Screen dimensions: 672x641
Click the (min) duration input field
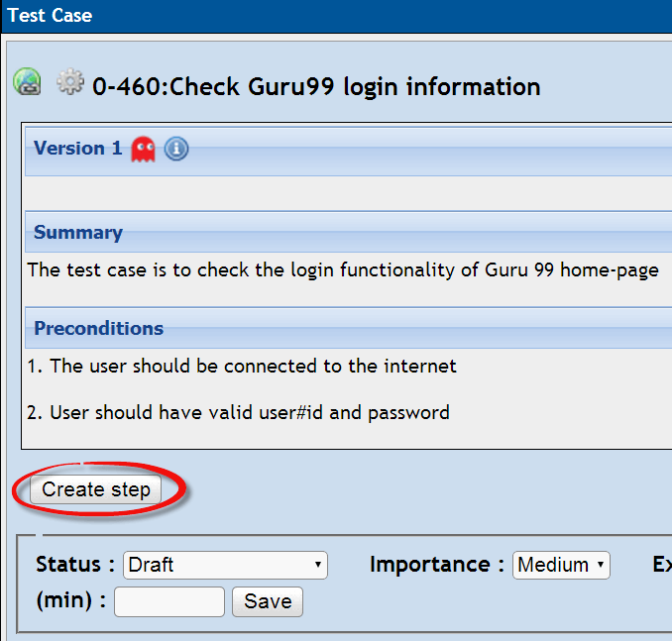169,601
